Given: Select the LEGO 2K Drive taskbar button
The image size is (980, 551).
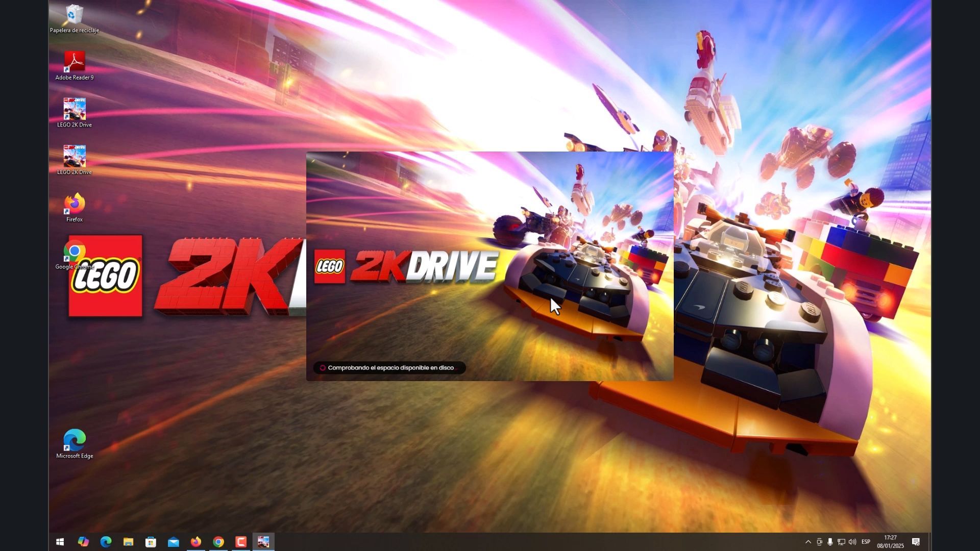Looking at the screenshot, I should (263, 542).
